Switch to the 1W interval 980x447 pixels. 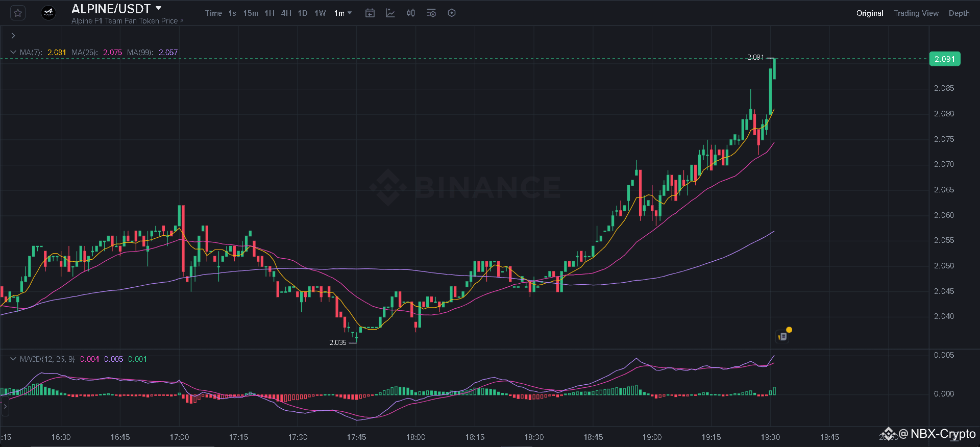(x=320, y=13)
